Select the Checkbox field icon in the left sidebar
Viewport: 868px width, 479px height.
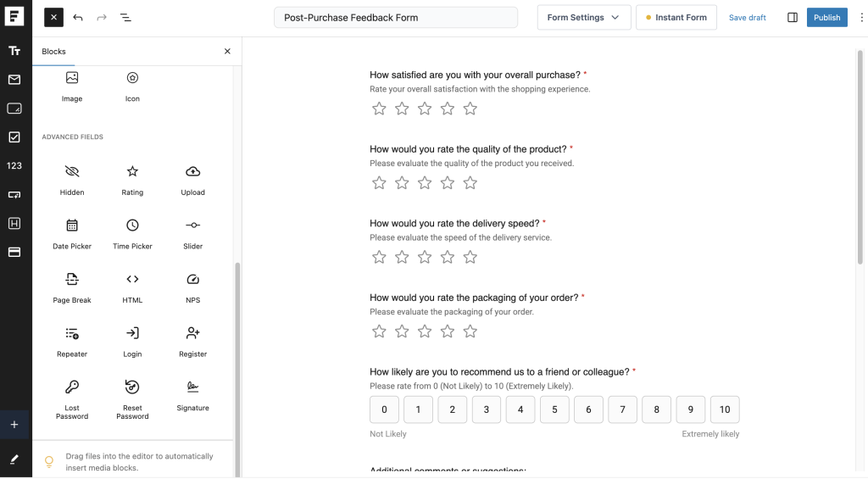tap(14, 137)
